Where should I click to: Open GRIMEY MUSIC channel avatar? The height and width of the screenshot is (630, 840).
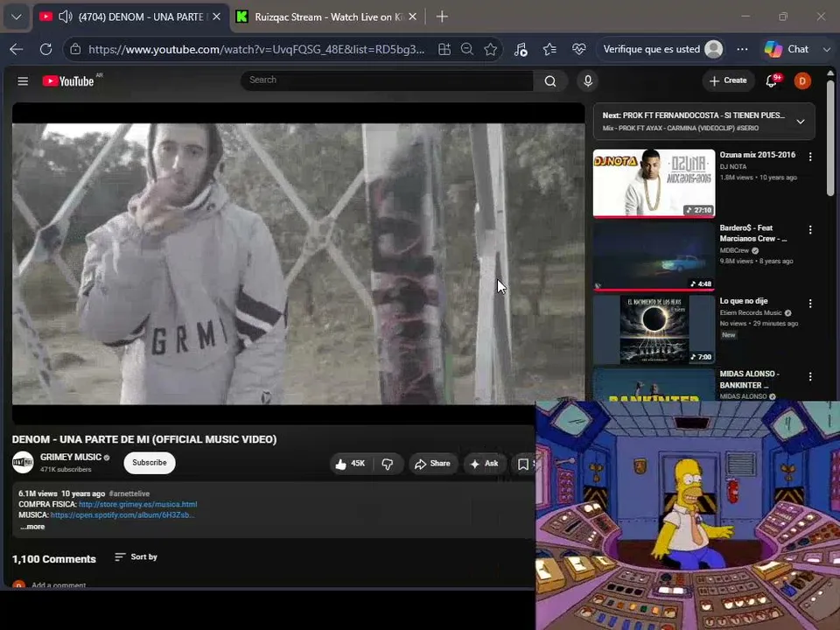23,462
